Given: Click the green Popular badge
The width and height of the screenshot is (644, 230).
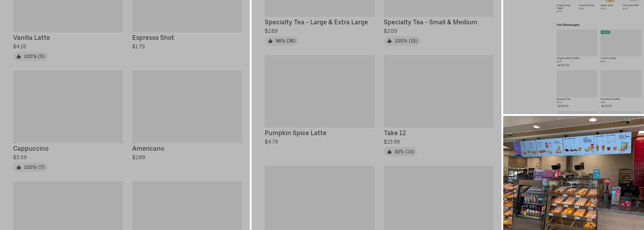Looking at the screenshot, I should coord(605,32).
